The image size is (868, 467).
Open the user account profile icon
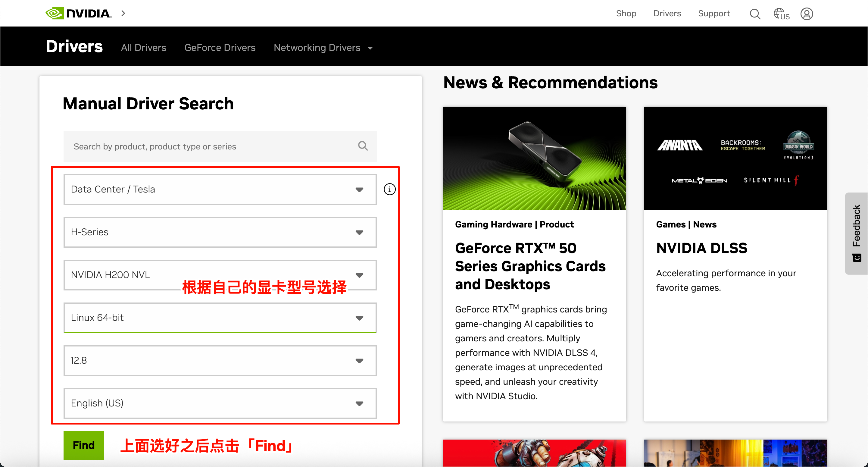pos(807,14)
